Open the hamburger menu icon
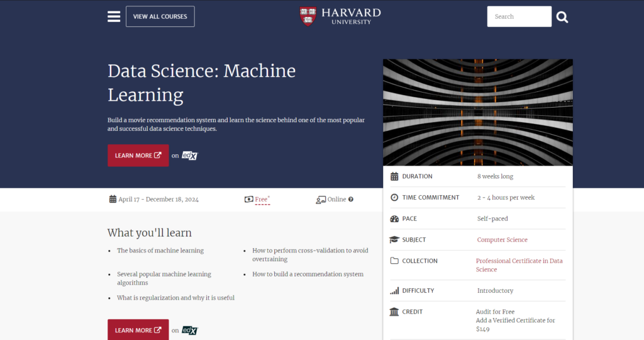The width and height of the screenshot is (644, 340). click(114, 16)
